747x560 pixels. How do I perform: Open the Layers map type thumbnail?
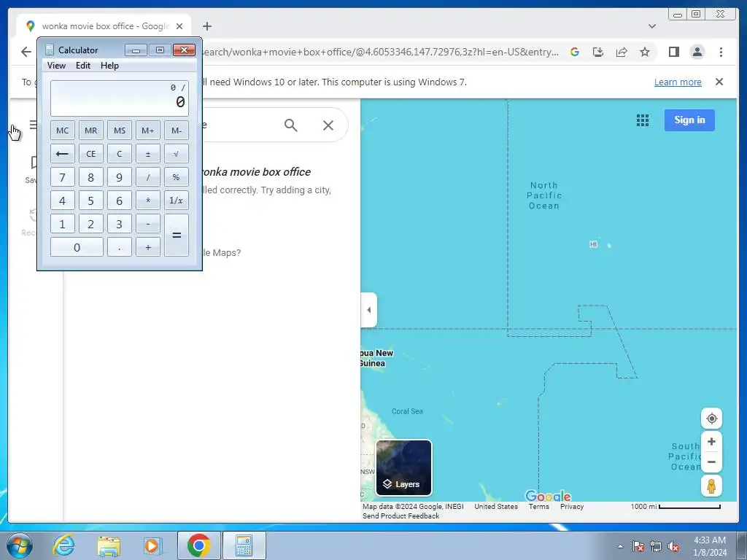[403, 467]
